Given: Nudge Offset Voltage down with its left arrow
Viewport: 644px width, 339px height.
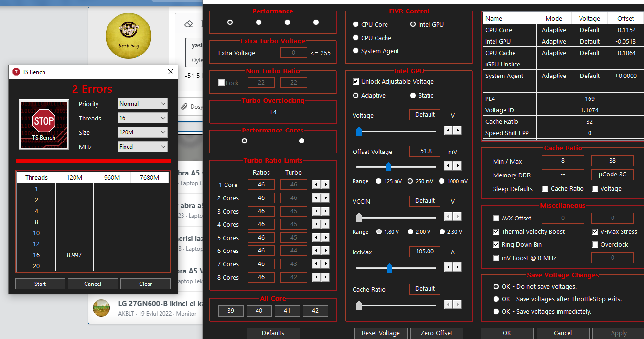Looking at the screenshot, I should point(449,166).
